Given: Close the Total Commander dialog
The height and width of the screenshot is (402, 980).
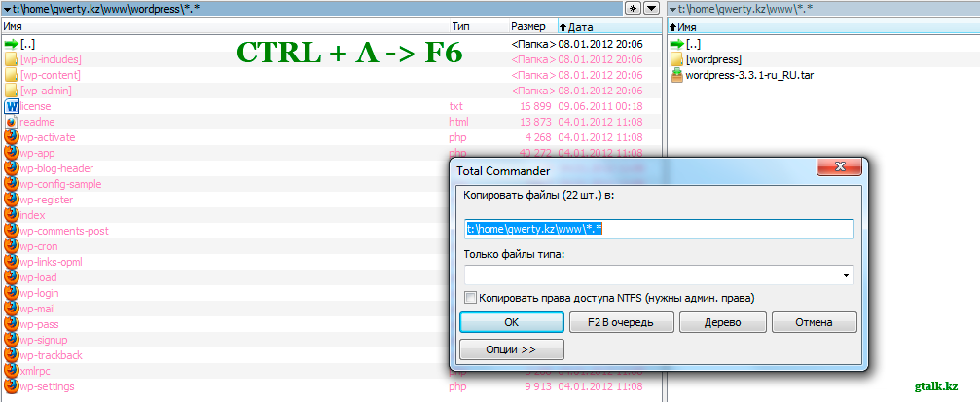Looking at the screenshot, I should point(839,166).
